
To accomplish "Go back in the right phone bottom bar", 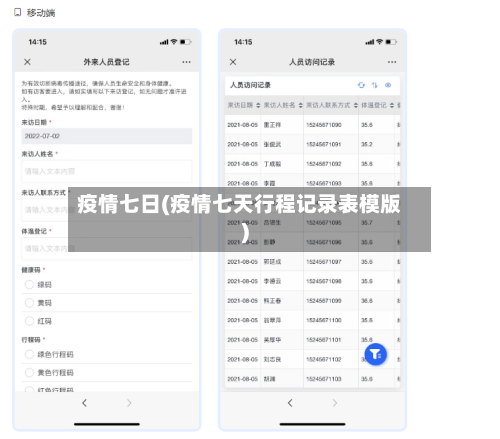I will click(x=290, y=403).
